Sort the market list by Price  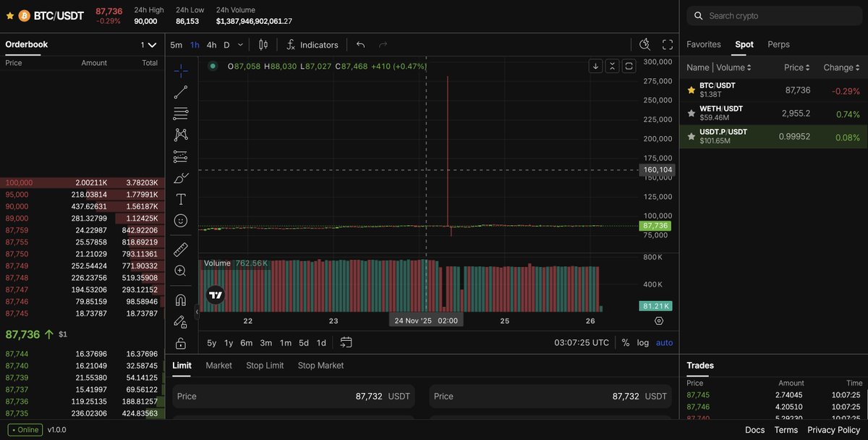[797, 67]
